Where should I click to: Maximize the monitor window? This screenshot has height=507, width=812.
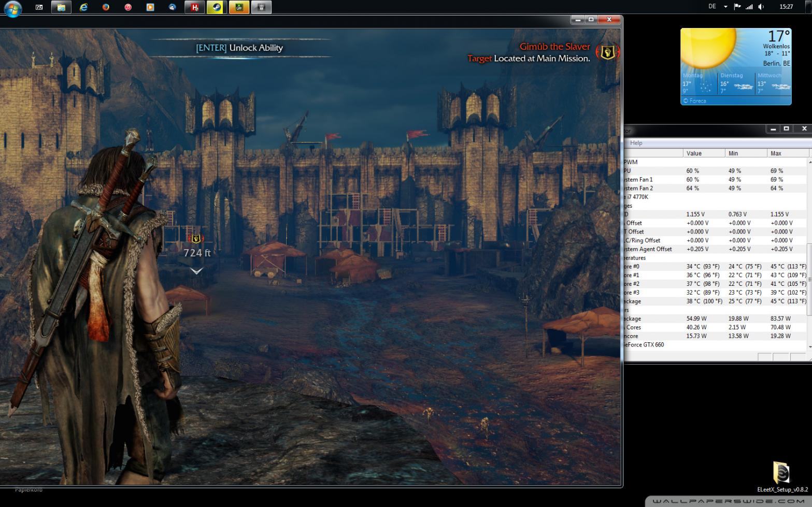click(x=787, y=129)
